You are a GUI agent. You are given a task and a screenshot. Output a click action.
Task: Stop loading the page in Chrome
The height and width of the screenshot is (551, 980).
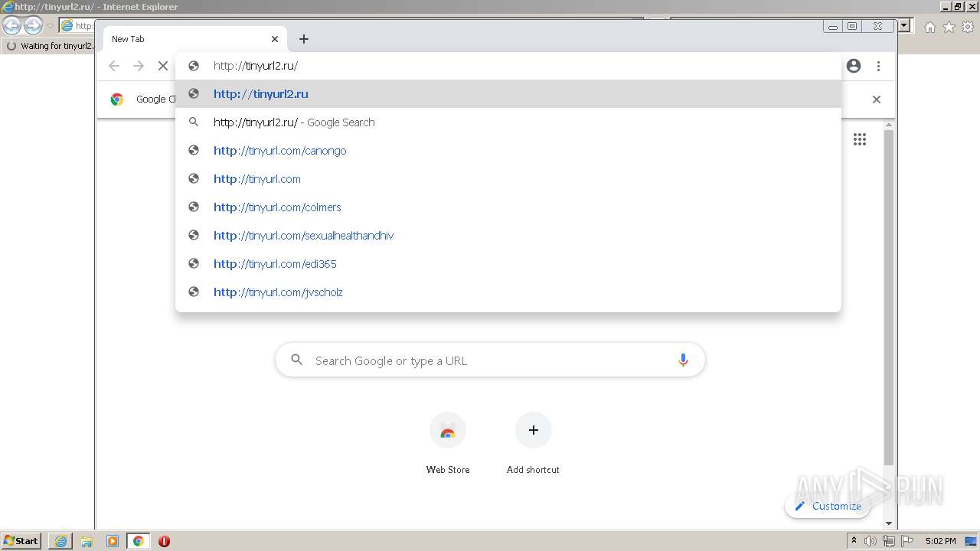coord(163,66)
